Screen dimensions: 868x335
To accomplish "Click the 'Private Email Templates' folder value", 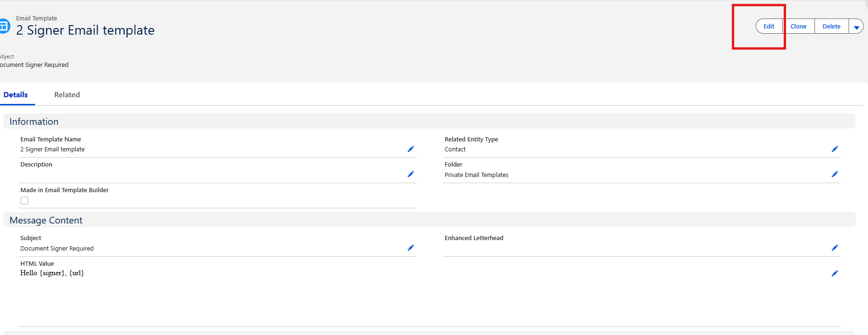I will tap(477, 175).
